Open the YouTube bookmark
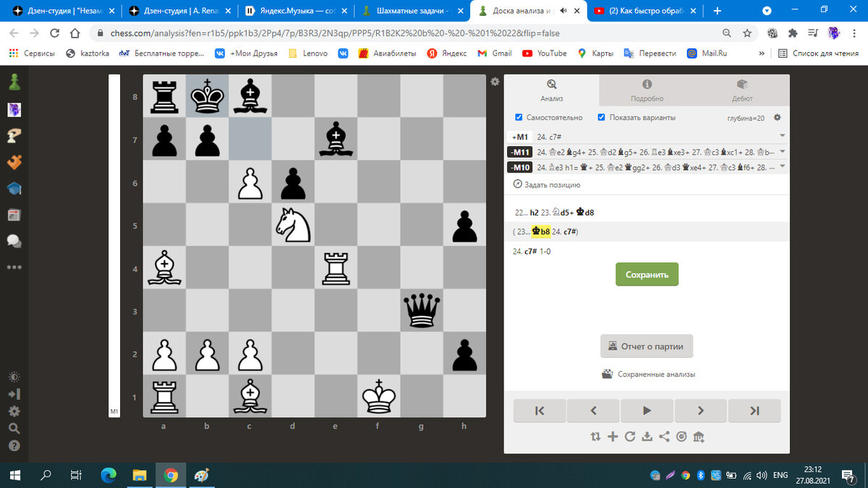Viewport: 868px width, 488px height. click(x=544, y=53)
